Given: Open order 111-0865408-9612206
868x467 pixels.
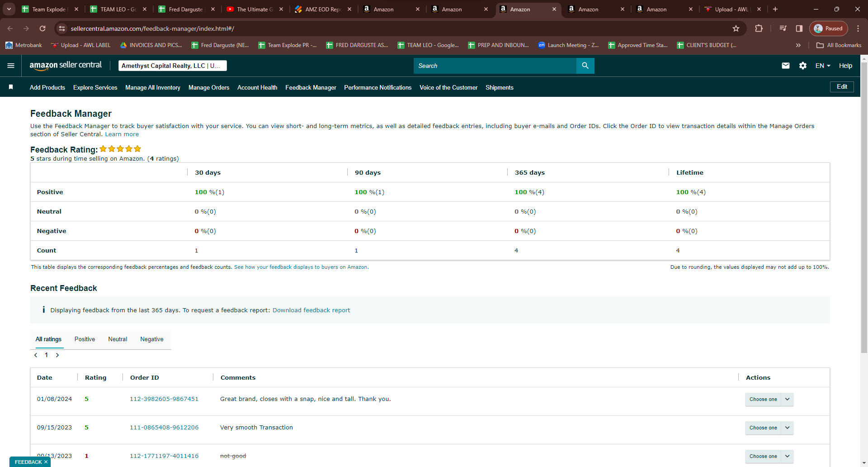Looking at the screenshot, I should (x=164, y=428).
